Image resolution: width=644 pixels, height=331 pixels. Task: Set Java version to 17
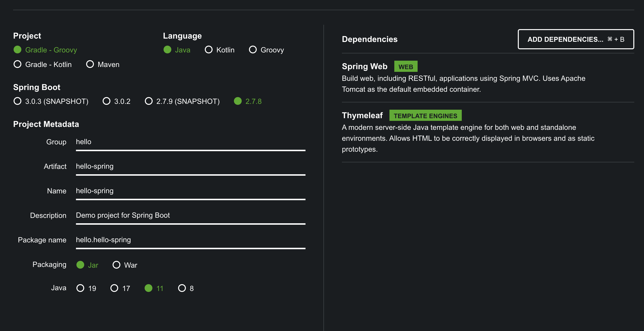[120, 288]
